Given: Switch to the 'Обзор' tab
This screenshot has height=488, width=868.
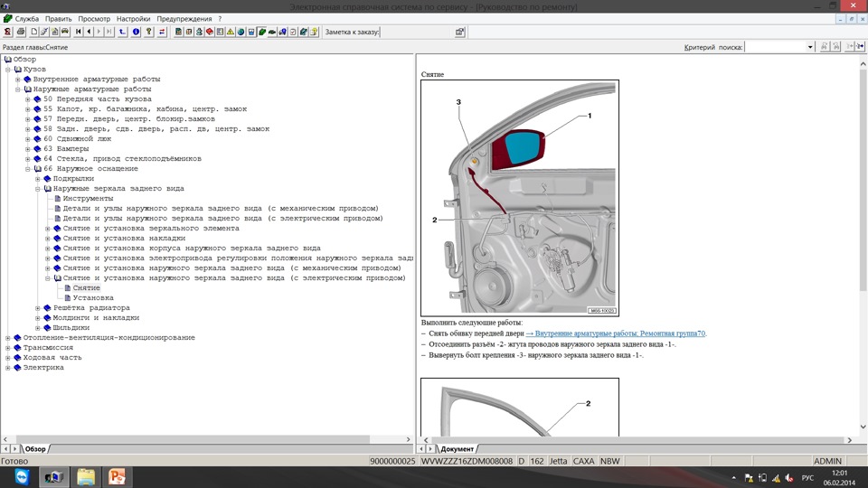Looking at the screenshot, I should point(34,449).
